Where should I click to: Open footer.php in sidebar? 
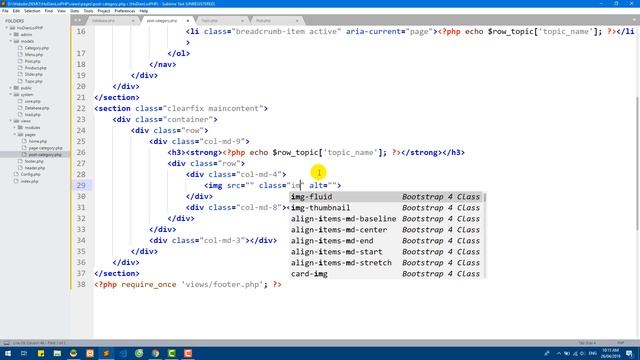tap(34, 161)
